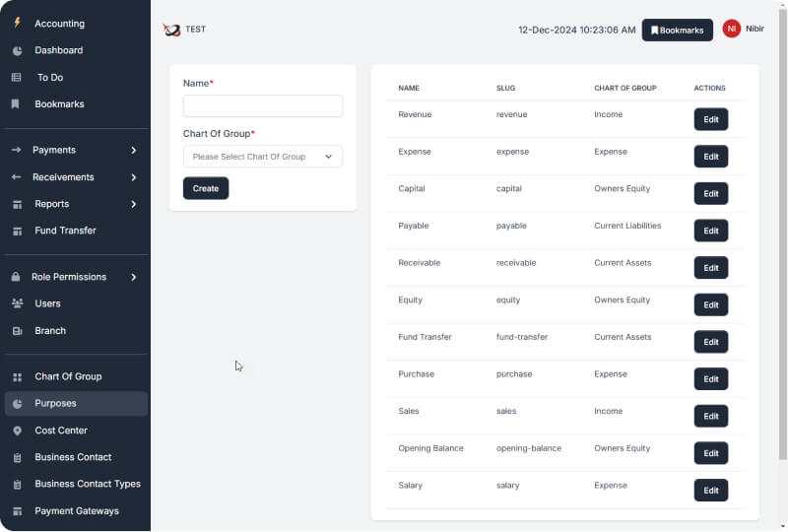This screenshot has width=788, height=532.
Task: Click the Cost Center location icon
Action: point(17,431)
